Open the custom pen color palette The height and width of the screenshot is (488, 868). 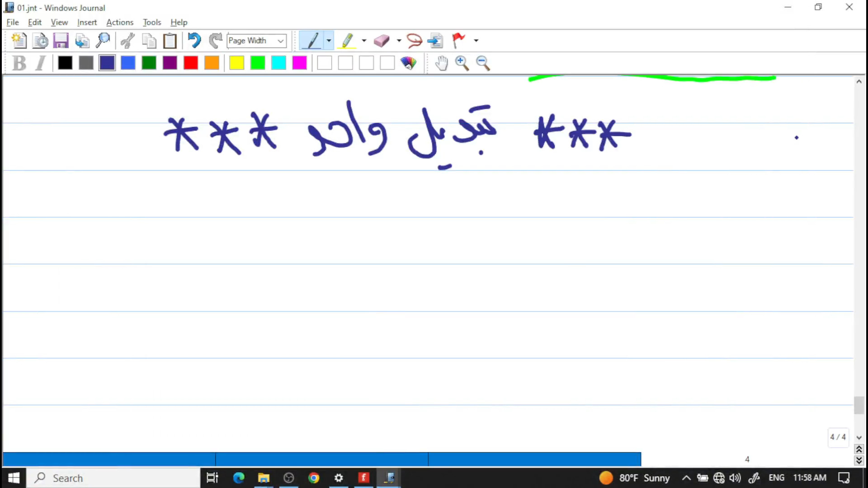coord(408,63)
